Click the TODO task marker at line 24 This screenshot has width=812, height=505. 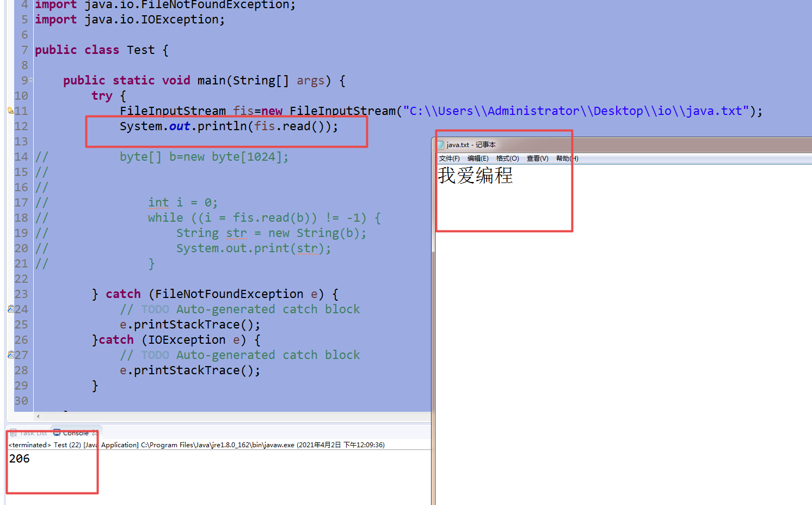click(x=10, y=309)
